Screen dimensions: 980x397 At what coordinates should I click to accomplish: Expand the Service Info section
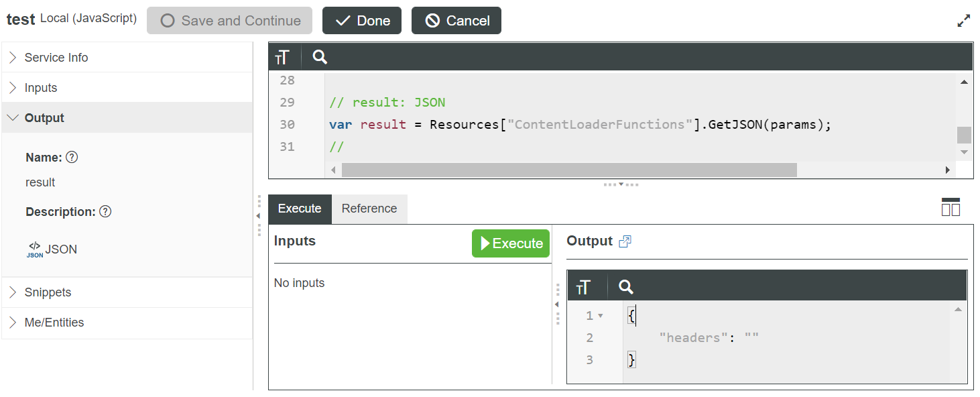click(x=56, y=58)
